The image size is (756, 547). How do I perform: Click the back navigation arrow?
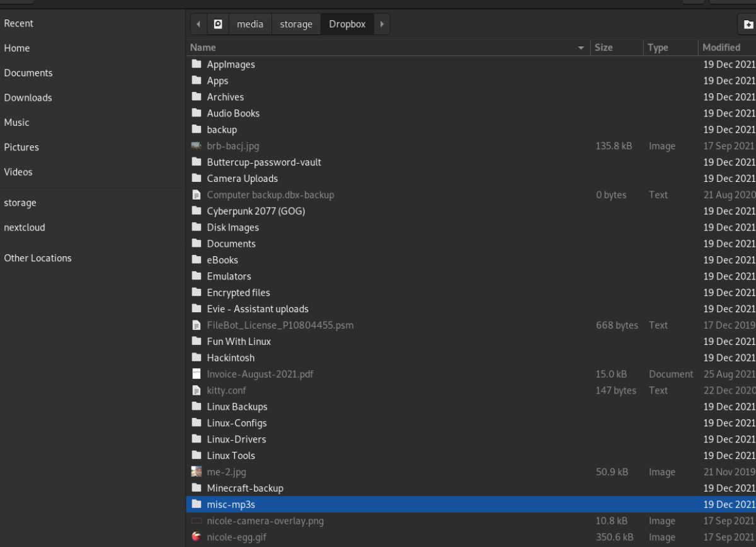tap(198, 23)
